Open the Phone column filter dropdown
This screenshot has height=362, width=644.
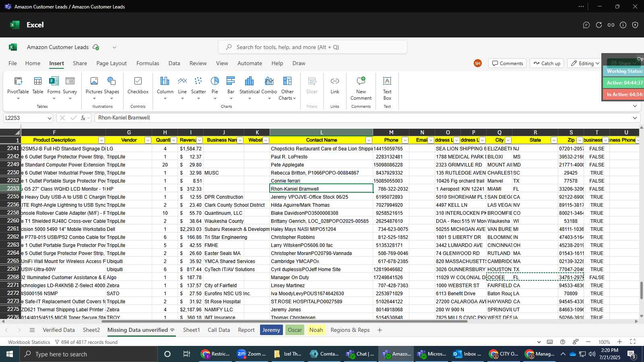coord(405,140)
